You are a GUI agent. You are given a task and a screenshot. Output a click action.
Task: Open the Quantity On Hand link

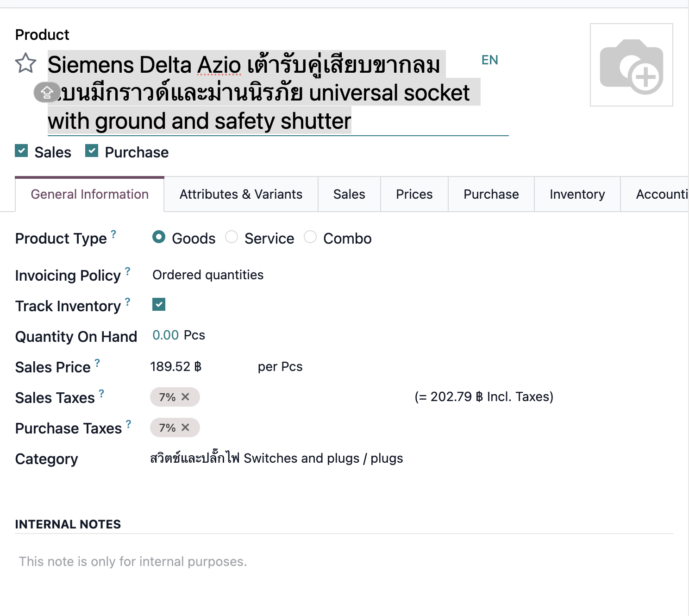[x=165, y=335]
